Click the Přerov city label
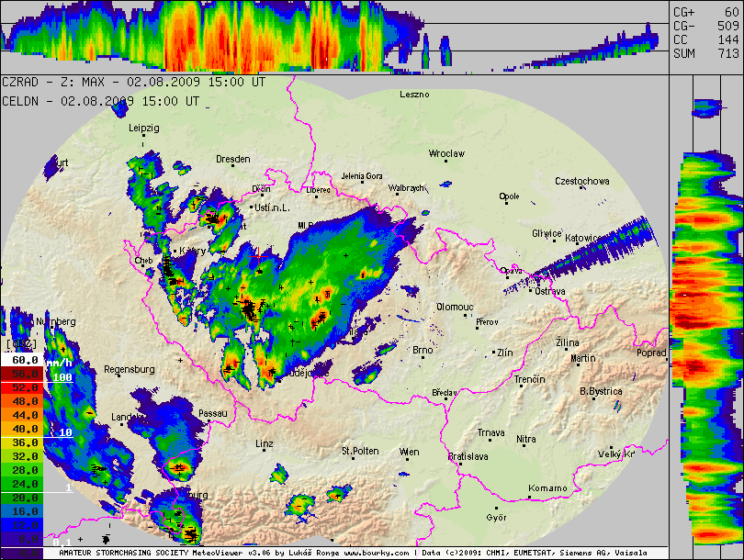The width and height of the screenshot is (744, 560). pyautogui.click(x=488, y=322)
